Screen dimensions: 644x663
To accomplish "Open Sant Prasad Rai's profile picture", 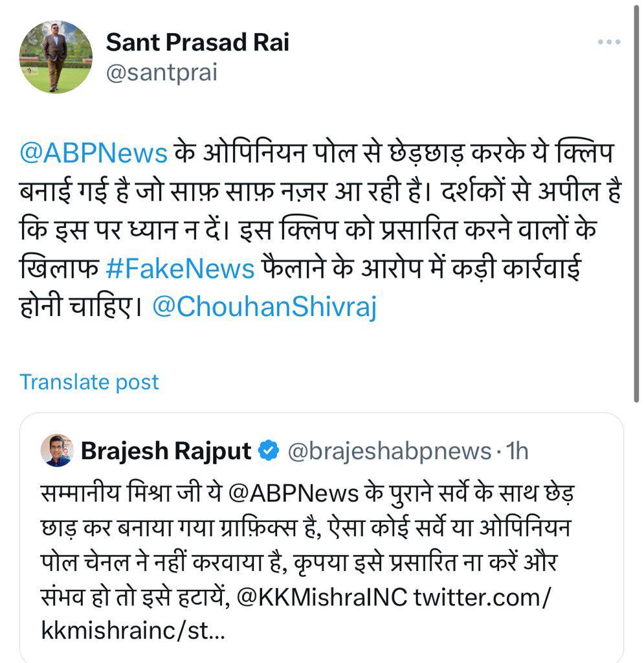I will tap(56, 57).
